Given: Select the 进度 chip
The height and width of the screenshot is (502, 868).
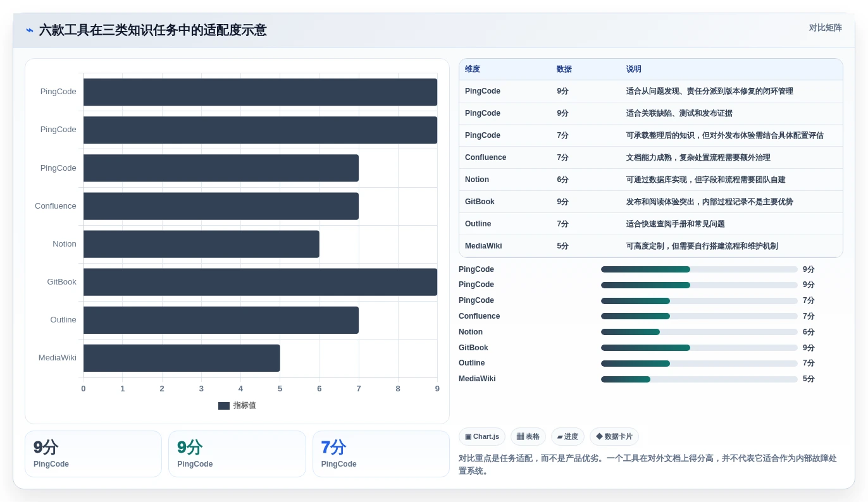Looking at the screenshot, I should pyautogui.click(x=567, y=437).
